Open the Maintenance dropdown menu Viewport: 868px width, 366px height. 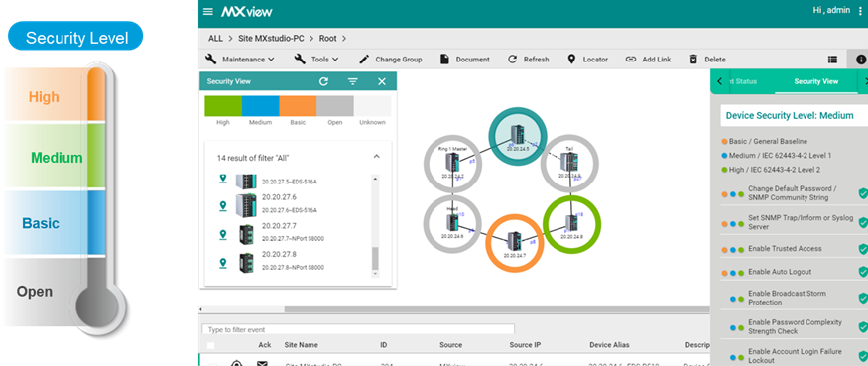240,60
